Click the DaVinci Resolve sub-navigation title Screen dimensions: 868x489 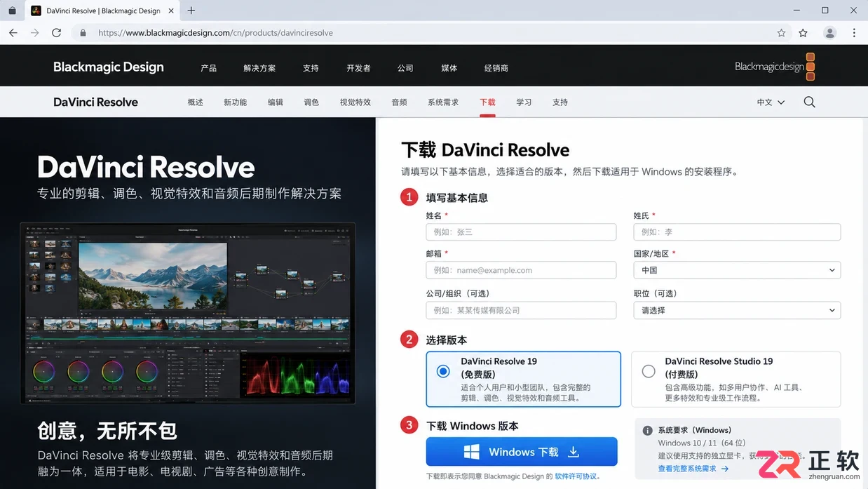[95, 102]
